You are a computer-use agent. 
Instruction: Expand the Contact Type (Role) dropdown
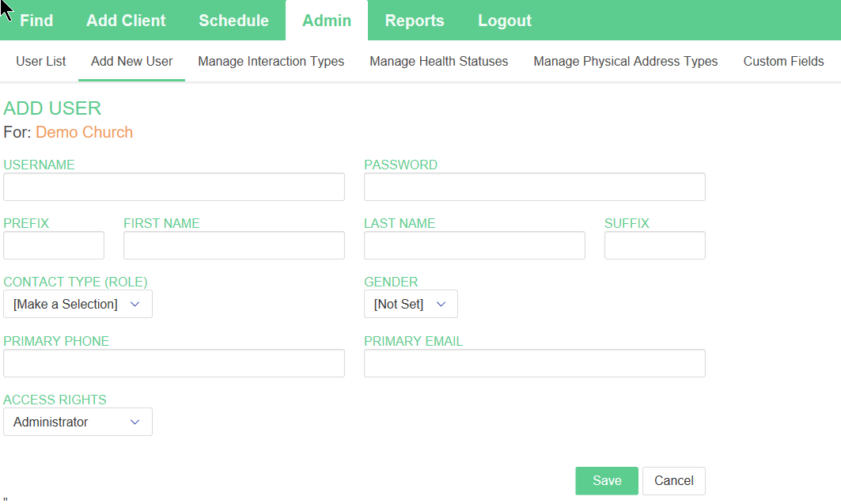point(78,304)
